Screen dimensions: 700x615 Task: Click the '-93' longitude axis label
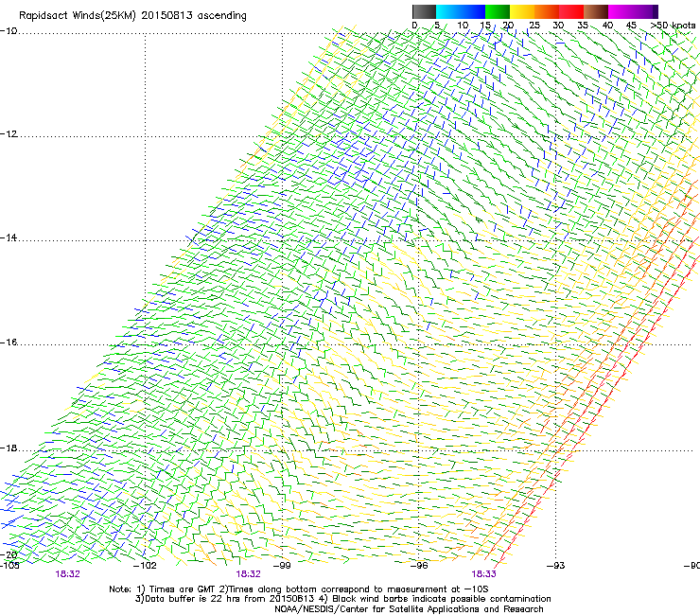point(556,566)
